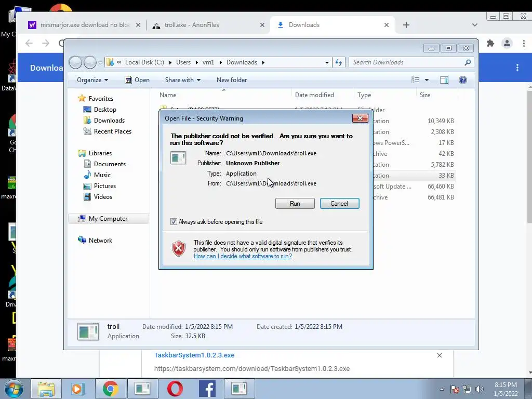Go back with Explorer back arrow
Viewport: 532px width, 399px height.
tap(76, 62)
